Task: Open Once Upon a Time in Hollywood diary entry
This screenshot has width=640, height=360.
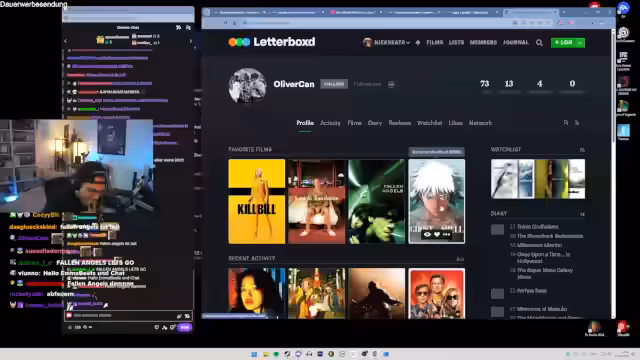Action: click(x=543, y=258)
